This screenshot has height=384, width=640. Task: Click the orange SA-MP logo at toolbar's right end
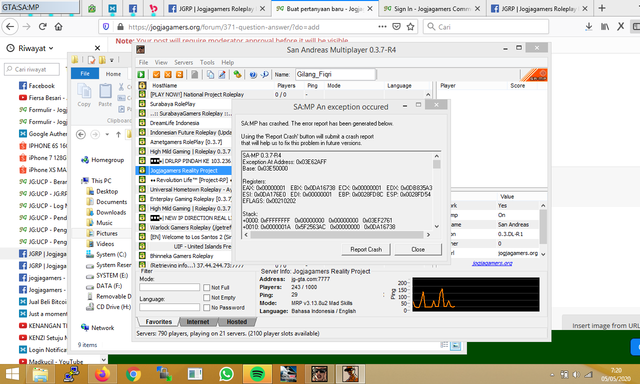coord(535,75)
